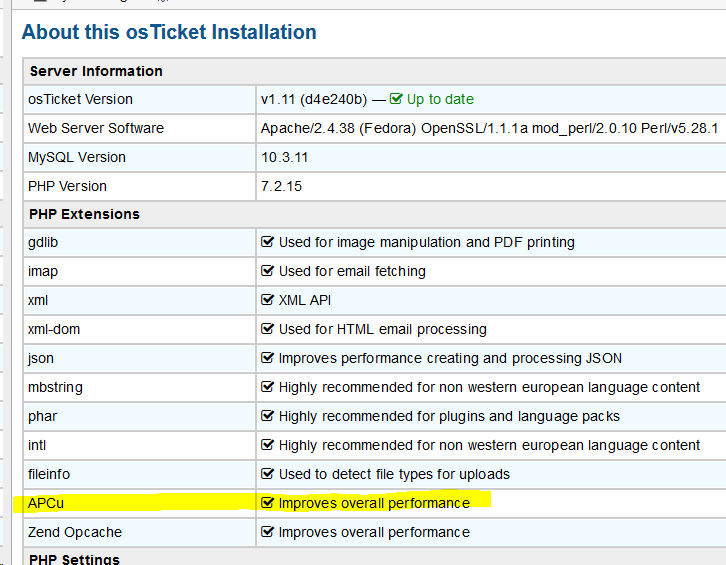This screenshot has height=565, width=726.
Task: Click the PHP Settings section header
Action: [x=74, y=559]
